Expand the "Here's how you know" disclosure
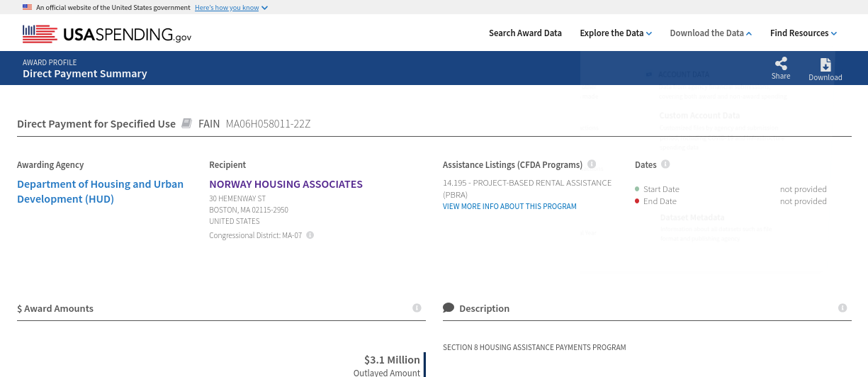868x377 pixels. 232,8
